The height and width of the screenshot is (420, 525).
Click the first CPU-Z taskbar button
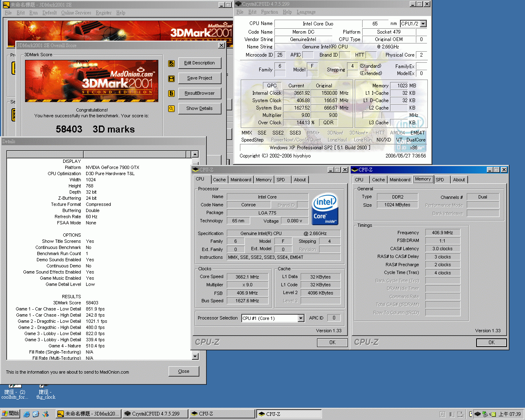click(x=222, y=414)
